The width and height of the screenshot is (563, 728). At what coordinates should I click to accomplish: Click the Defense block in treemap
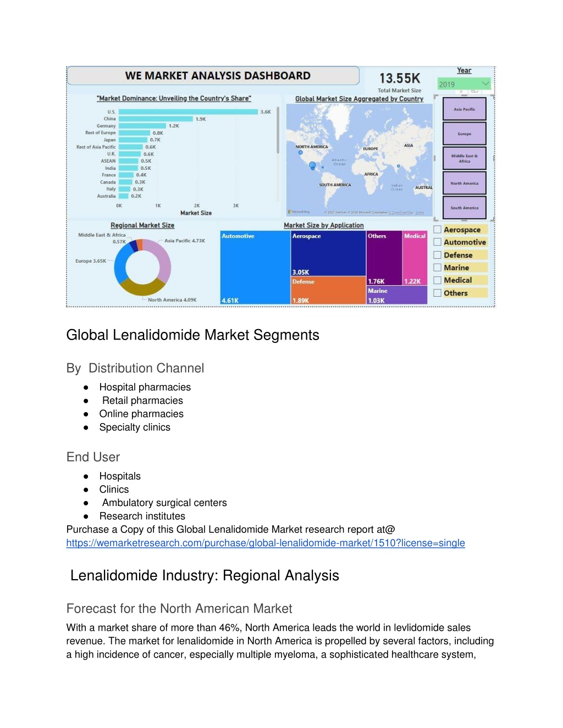point(328,290)
